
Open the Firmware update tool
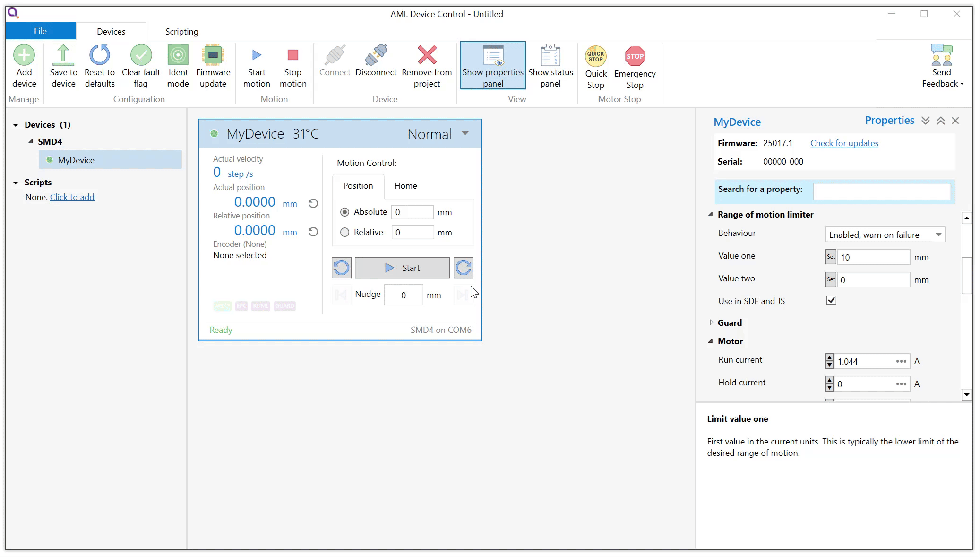[x=213, y=56]
